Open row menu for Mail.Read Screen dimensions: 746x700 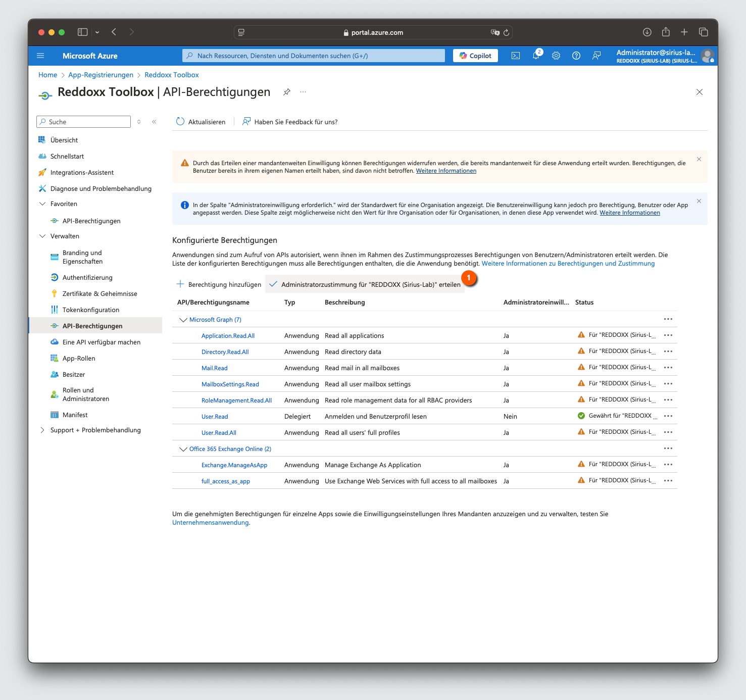pos(668,368)
